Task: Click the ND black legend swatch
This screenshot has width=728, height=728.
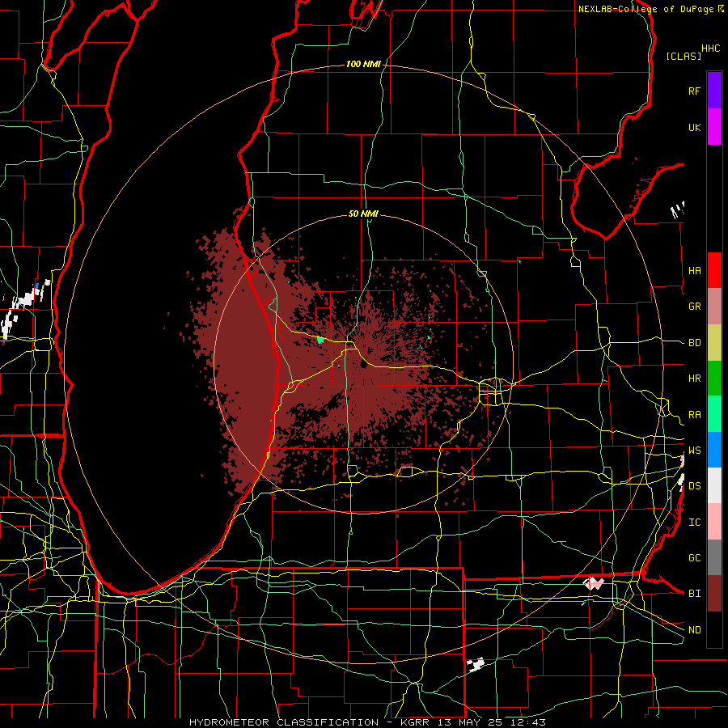Action: point(714,629)
